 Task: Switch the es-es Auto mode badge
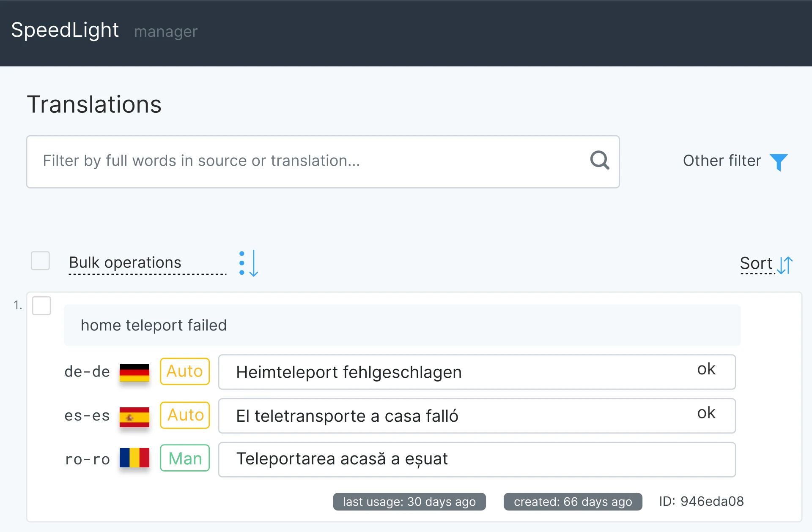(185, 415)
